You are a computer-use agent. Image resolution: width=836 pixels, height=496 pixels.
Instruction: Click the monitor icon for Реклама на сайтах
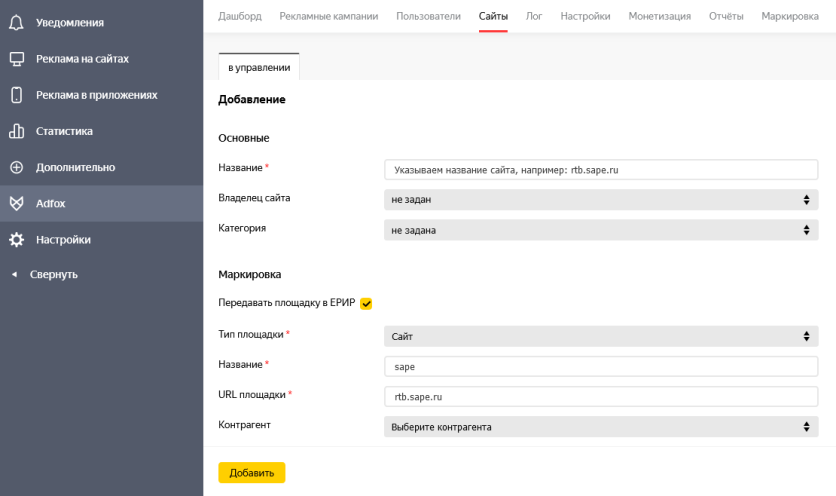point(17,59)
